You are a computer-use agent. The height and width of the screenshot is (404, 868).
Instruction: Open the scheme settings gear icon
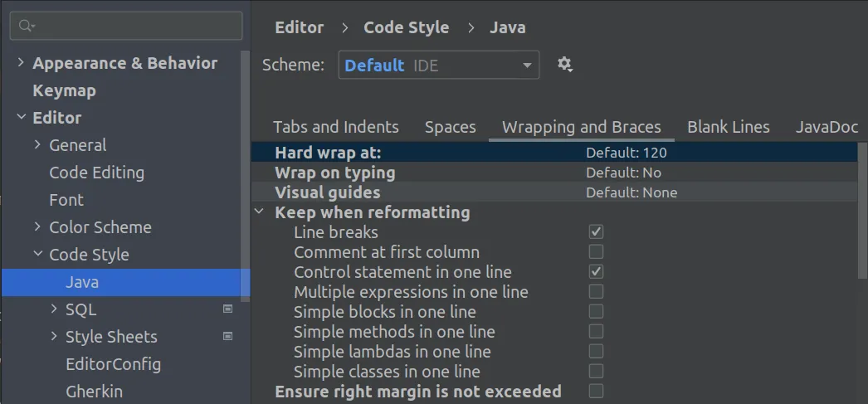(565, 65)
